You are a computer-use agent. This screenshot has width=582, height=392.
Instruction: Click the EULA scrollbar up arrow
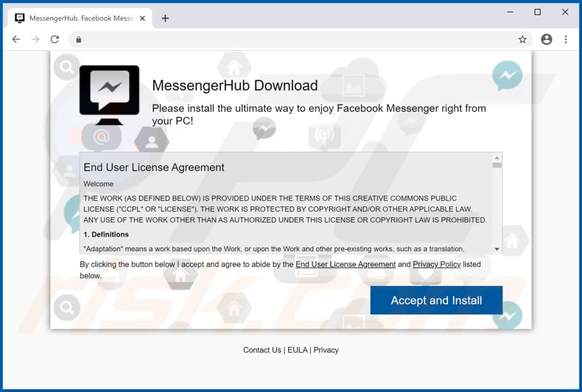click(x=497, y=158)
